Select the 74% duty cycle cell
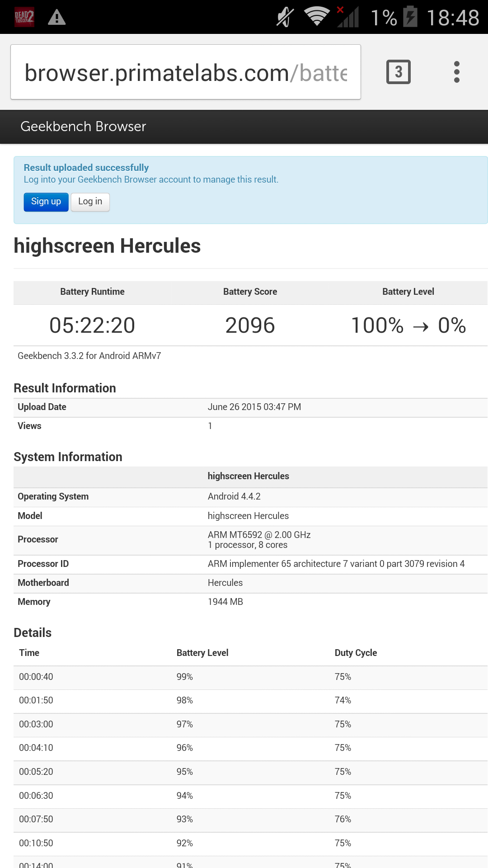The image size is (488, 868). pyautogui.click(x=343, y=700)
